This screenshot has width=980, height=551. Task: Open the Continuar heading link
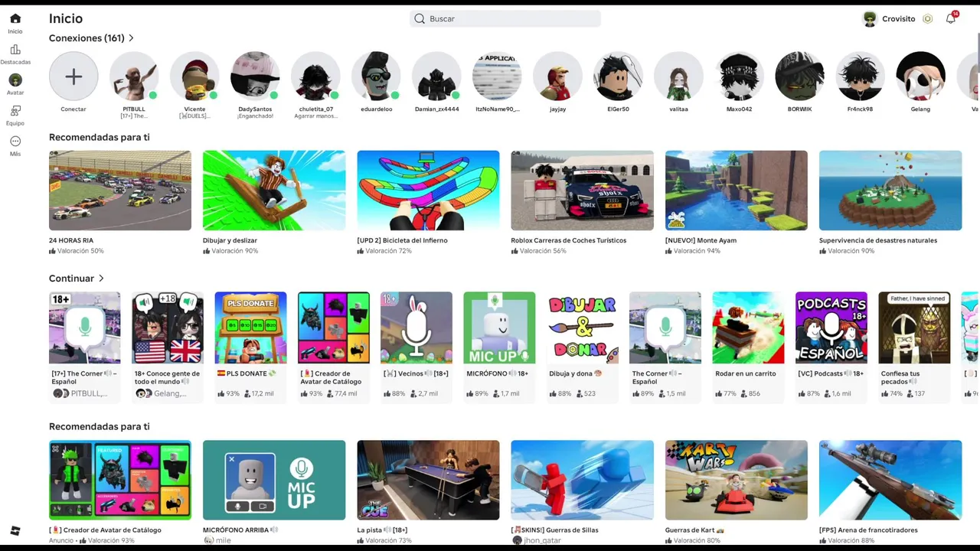point(71,279)
